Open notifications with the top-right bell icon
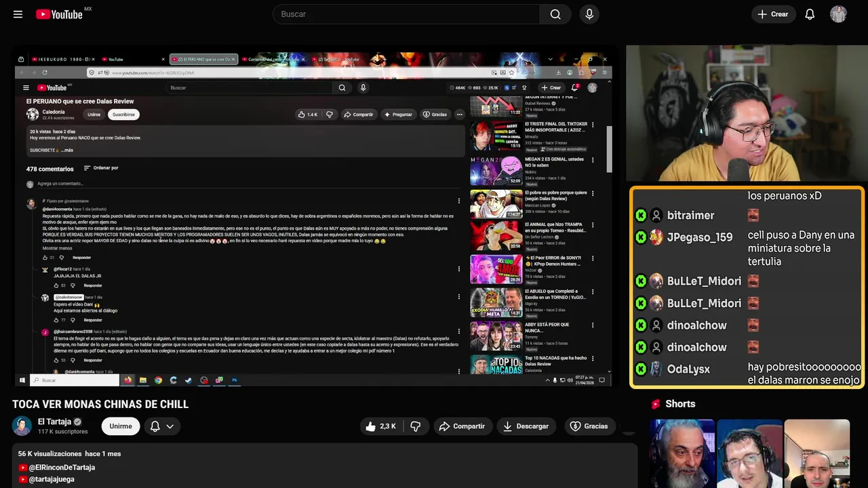This screenshot has height=488, width=868. [x=810, y=14]
